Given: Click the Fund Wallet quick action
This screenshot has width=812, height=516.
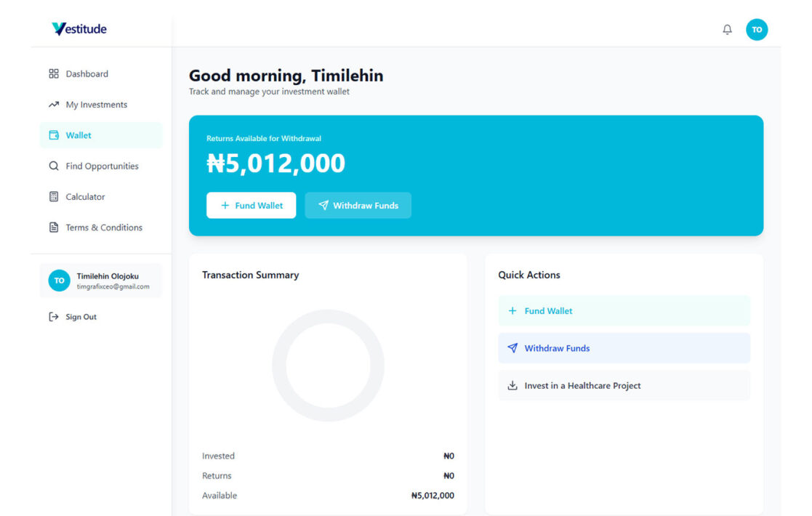Looking at the screenshot, I should [x=623, y=310].
